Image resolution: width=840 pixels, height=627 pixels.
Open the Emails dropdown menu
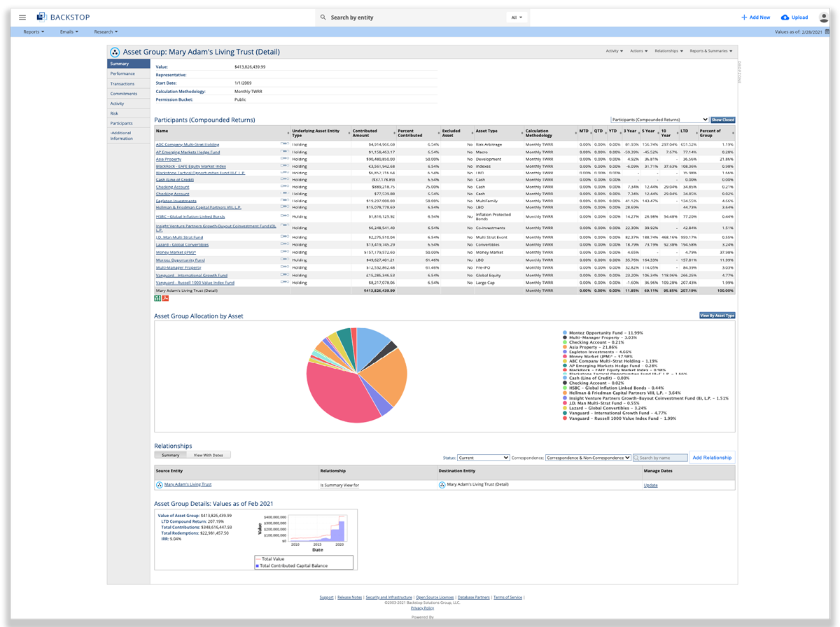tap(69, 31)
